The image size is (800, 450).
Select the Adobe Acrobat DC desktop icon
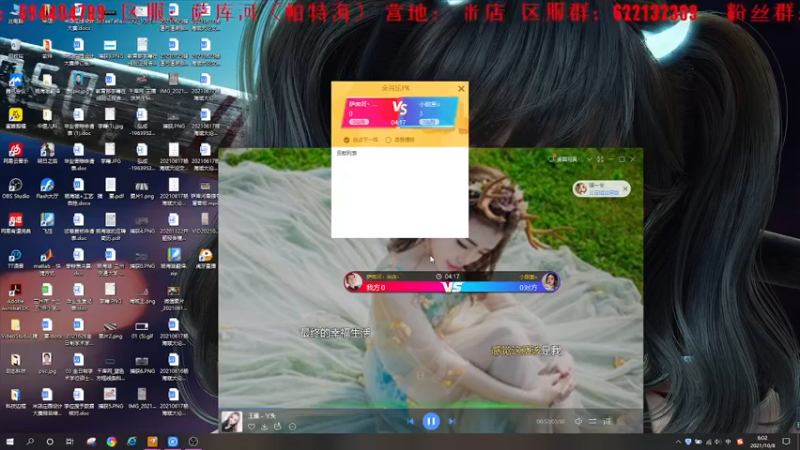(15, 297)
